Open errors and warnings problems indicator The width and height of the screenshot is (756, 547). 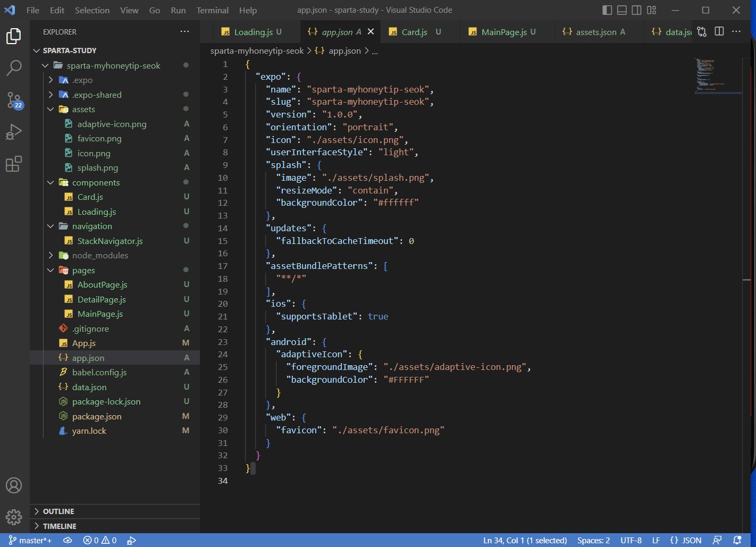point(100,540)
